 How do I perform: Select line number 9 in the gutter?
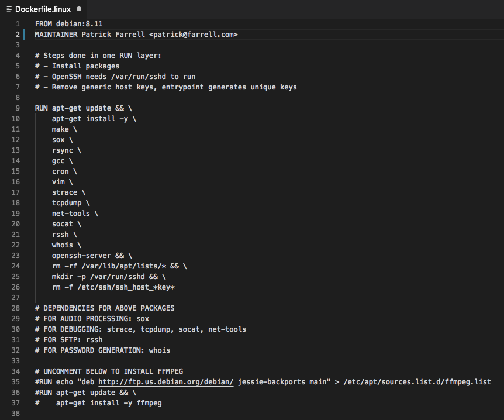point(18,108)
